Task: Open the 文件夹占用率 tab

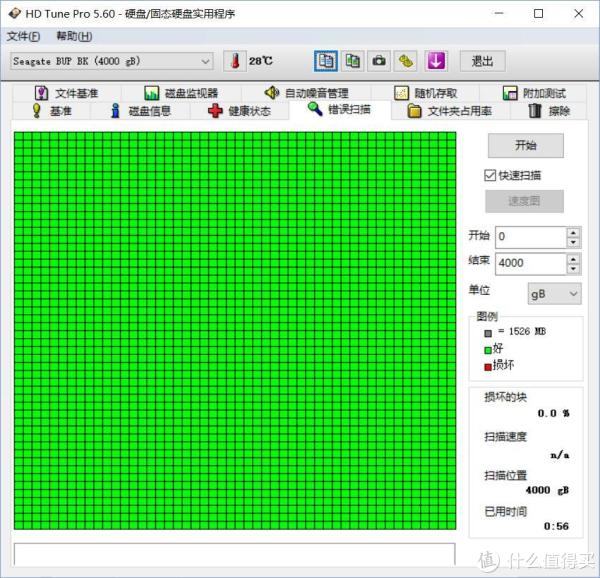Action: pyautogui.click(x=450, y=111)
